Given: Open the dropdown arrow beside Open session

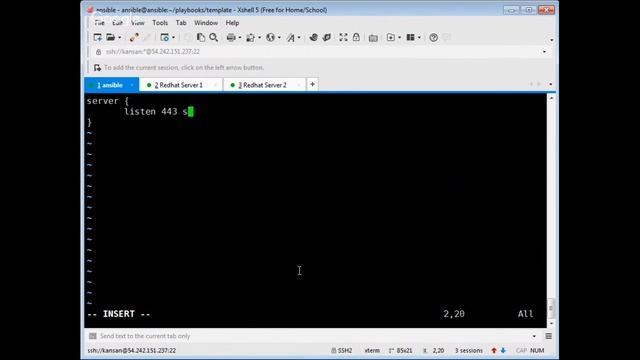Looking at the screenshot, I should click(x=120, y=38).
